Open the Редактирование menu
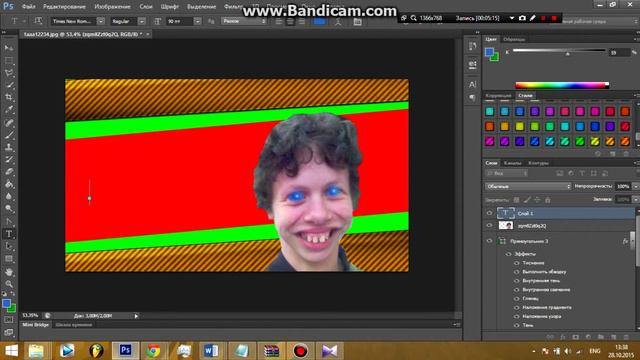This screenshot has height=360, width=640. point(64,7)
